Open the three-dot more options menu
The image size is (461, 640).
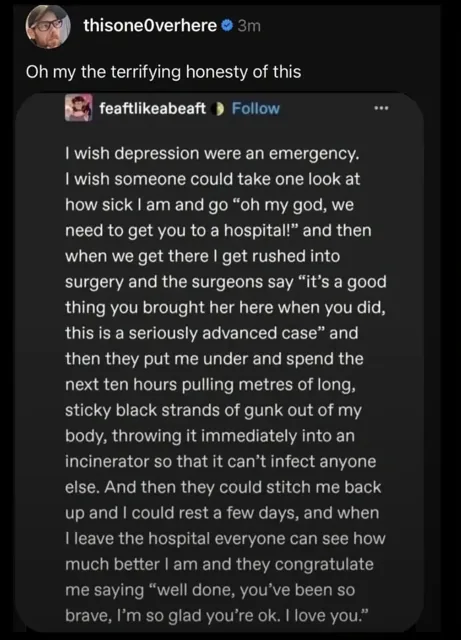(x=382, y=108)
